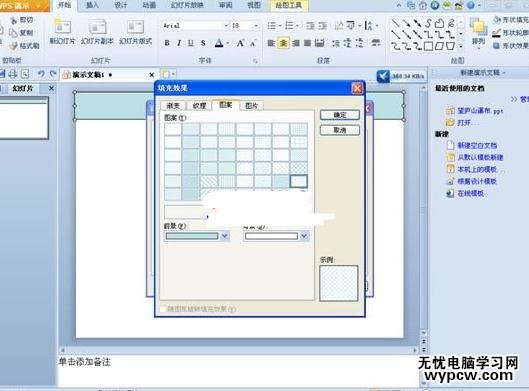The image size is (529, 391).
Task: Open the 绘图工具 ribbon tab
Action: pyautogui.click(x=288, y=5)
